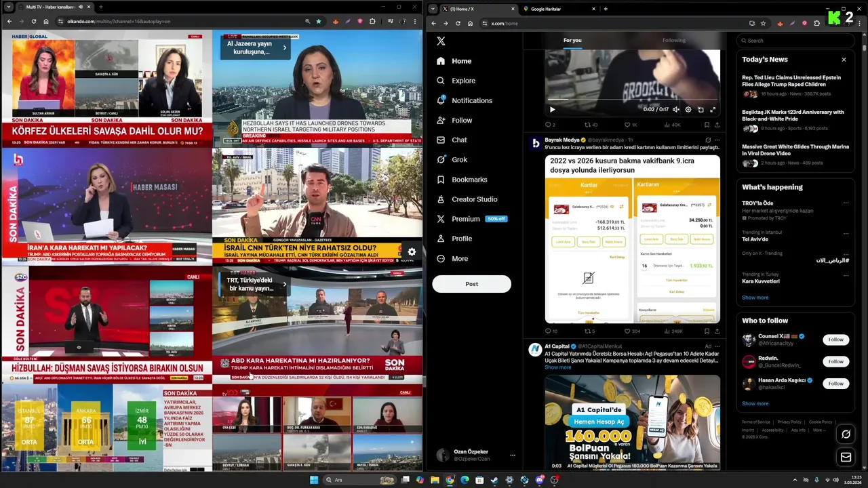Viewport: 868px width, 488px height.
Task: Open Windows Start menu
Action: click(x=314, y=480)
